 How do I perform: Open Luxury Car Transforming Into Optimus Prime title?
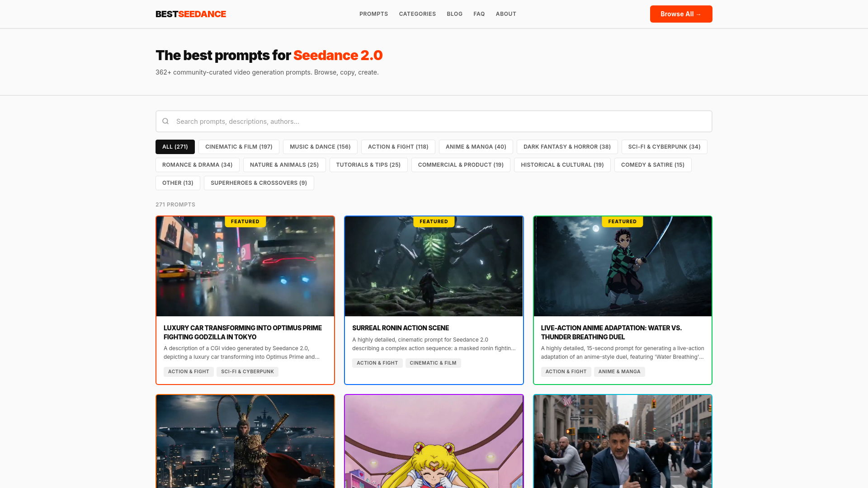[243, 333]
